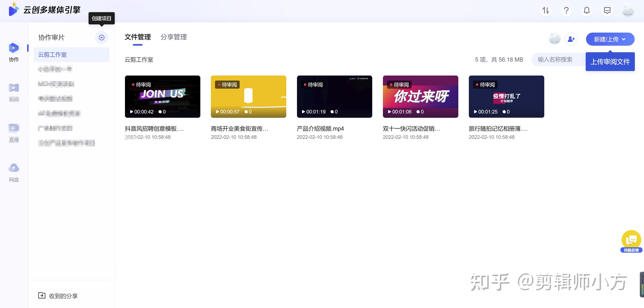Viewport: 644px width, 308px height.
Task: Open the 你过来呀 video thumbnail
Action: (421, 97)
